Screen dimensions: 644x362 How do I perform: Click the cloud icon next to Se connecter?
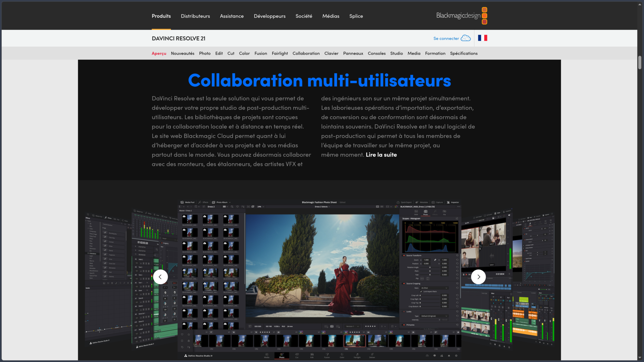[466, 38]
